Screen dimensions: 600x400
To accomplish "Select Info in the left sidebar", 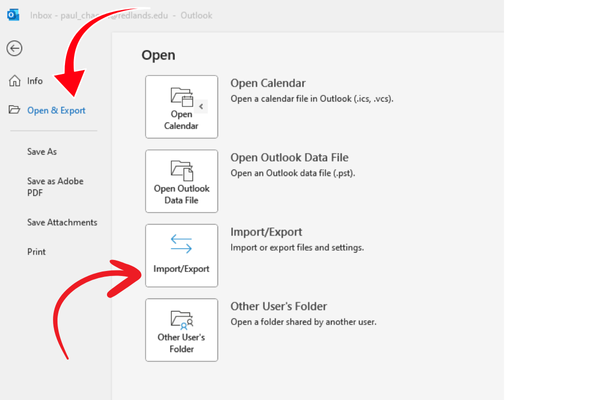I will 35,80.
